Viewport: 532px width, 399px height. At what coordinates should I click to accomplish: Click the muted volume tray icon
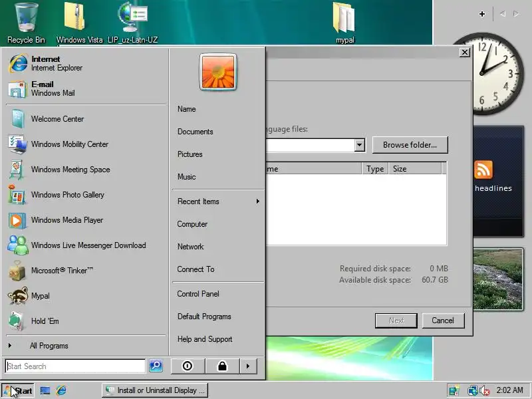485,390
